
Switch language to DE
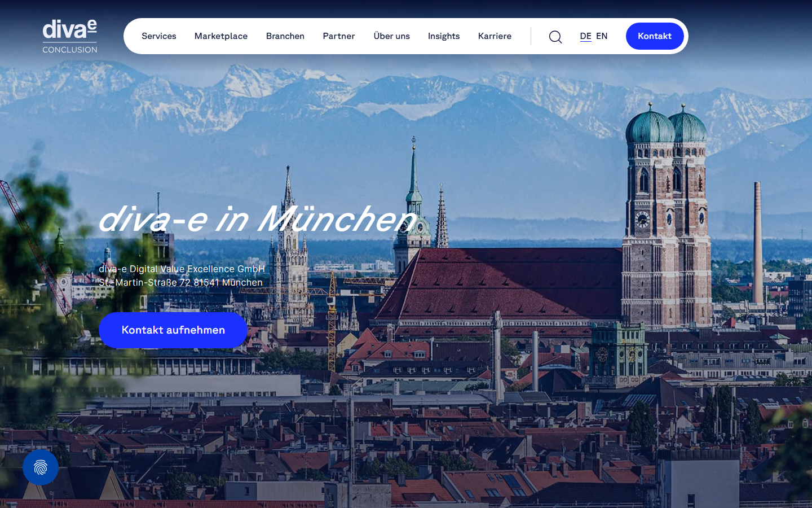click(586, 36)
